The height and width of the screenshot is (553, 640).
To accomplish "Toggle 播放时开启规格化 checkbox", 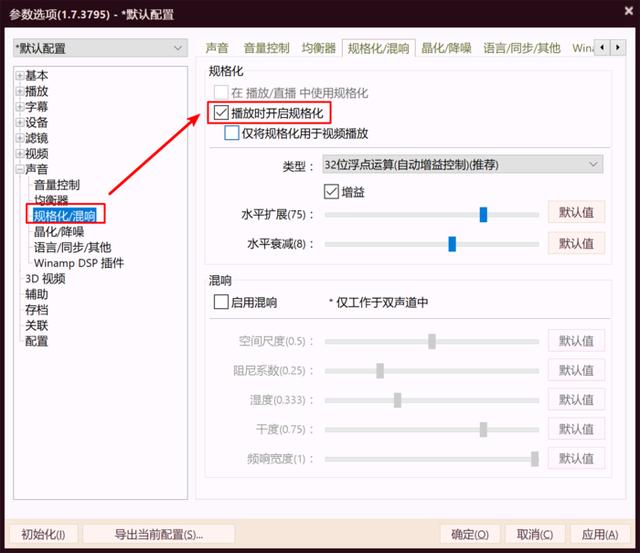I will click(221, 113).
